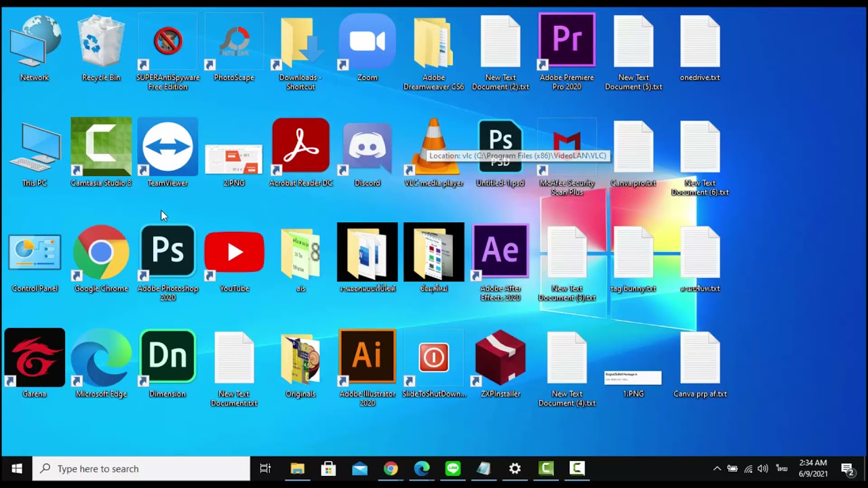This screenshot has width=868, height=488.
Task: Launch VLC media player
Action: (x=434, y=153)
